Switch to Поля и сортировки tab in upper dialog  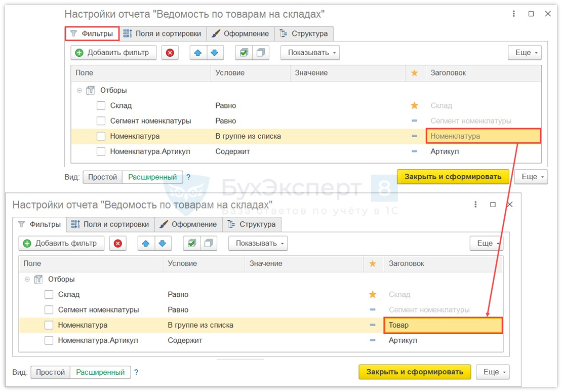[x=163, y=34]
